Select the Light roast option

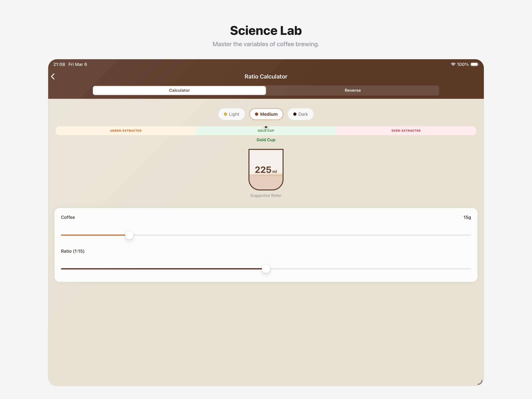tap(231, 114)
